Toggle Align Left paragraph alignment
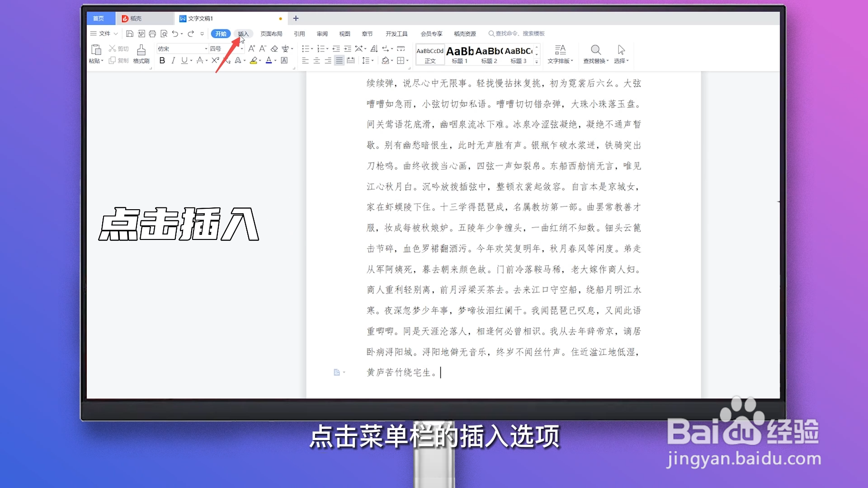 tap(306, 61)
